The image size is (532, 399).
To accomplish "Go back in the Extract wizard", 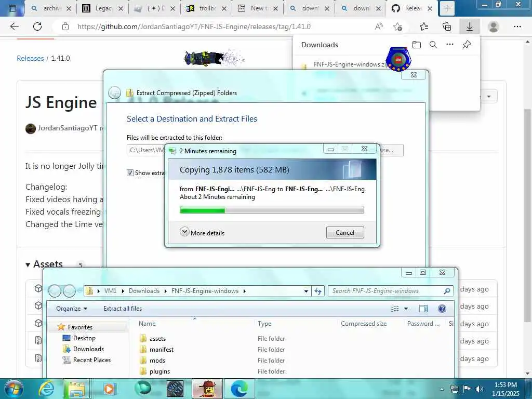I will [x=115, y=92].
